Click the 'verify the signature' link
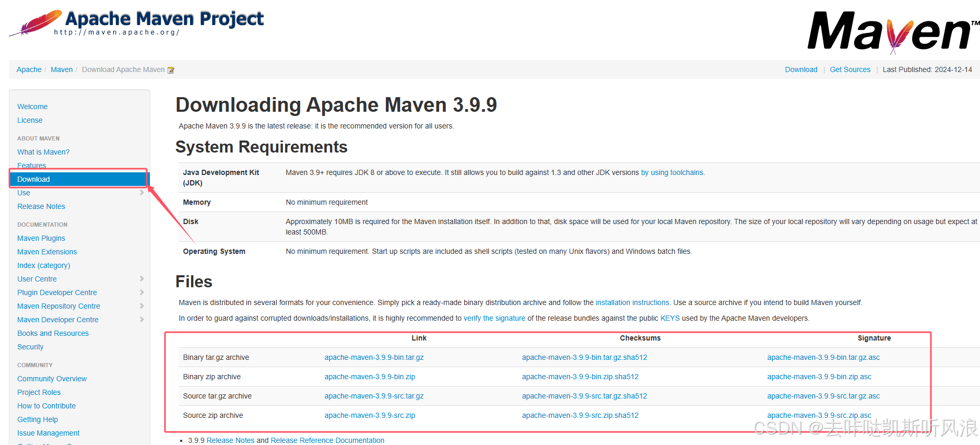This screenshot has width=980, height=445. (x=494, y=318)
